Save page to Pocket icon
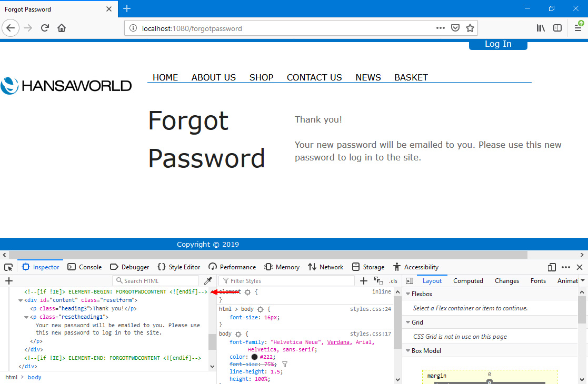The image size is (588, 384). click(x=455, y=28)
